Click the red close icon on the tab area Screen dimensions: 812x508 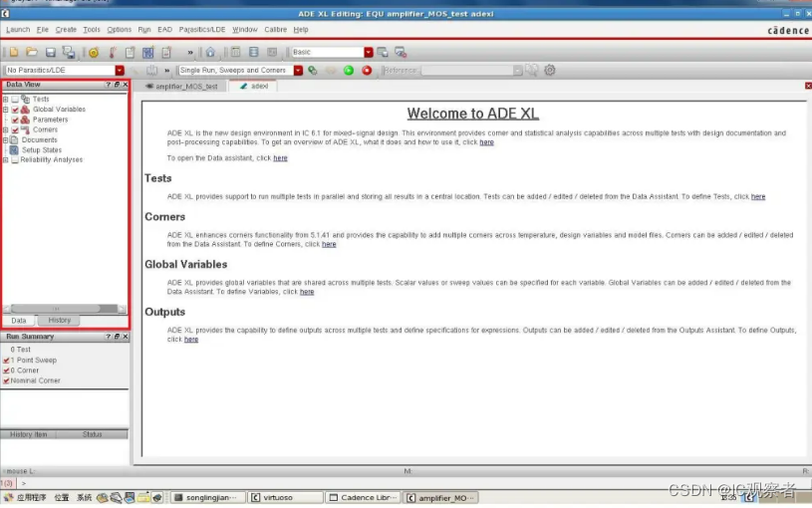tap(808, 86)
